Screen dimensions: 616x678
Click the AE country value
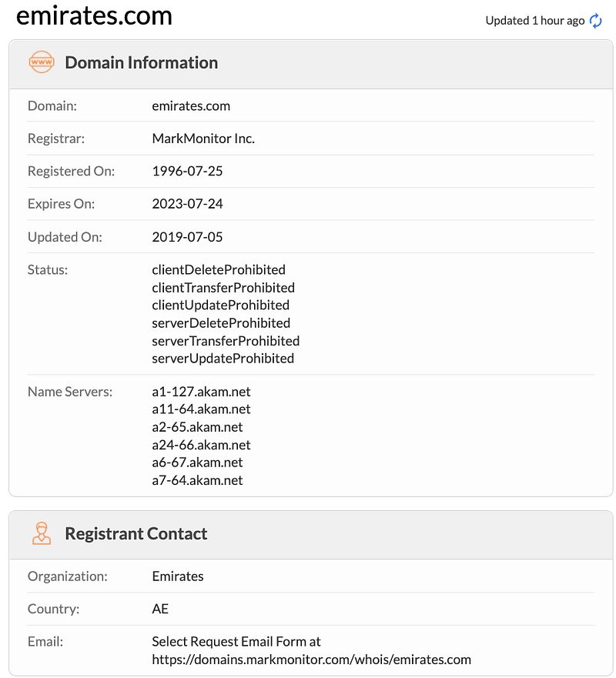[x=160, y=609]
